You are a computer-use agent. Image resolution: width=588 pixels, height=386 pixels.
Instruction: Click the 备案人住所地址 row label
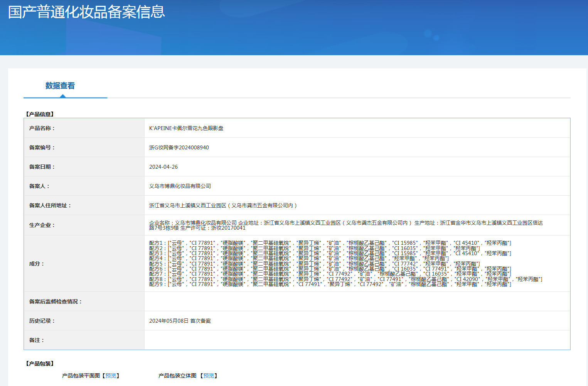pos(51,205)
